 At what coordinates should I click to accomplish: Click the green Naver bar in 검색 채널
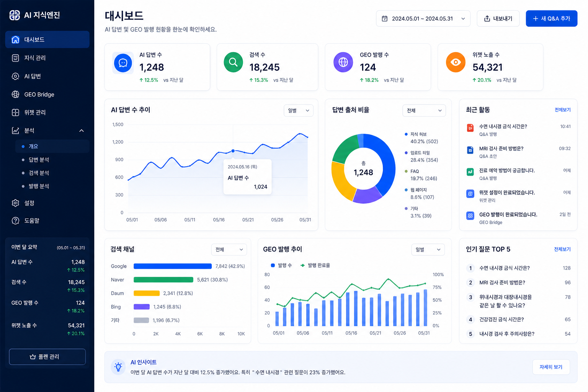point(163,280)
